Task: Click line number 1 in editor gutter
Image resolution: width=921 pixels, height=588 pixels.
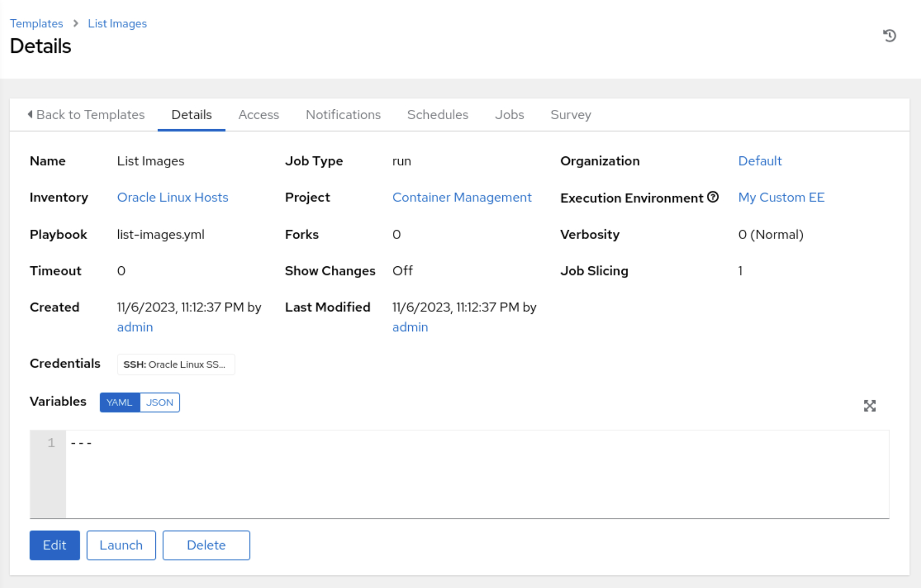Action: 51,443
